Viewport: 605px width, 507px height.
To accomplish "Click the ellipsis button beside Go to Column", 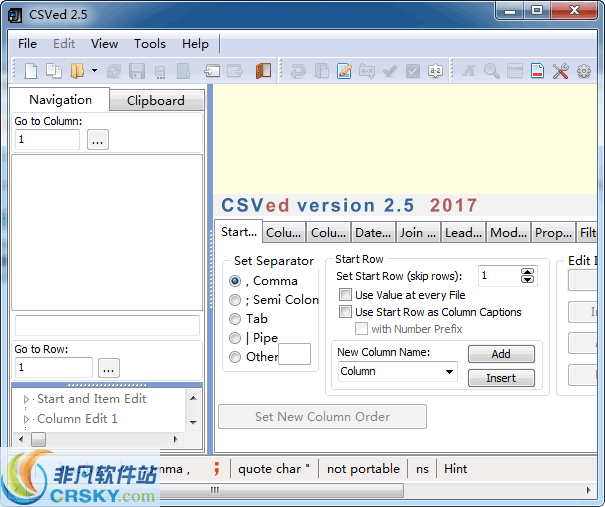I will [x=98, y=139].
